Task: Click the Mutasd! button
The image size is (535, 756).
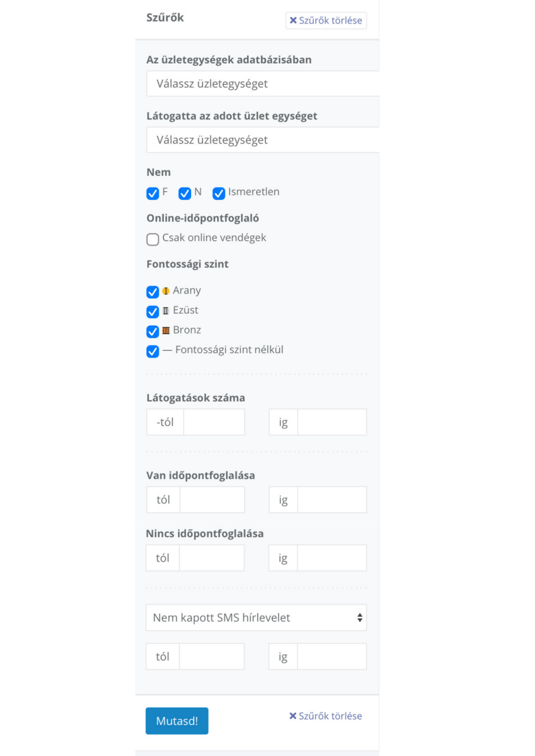Action: point(177,721)
